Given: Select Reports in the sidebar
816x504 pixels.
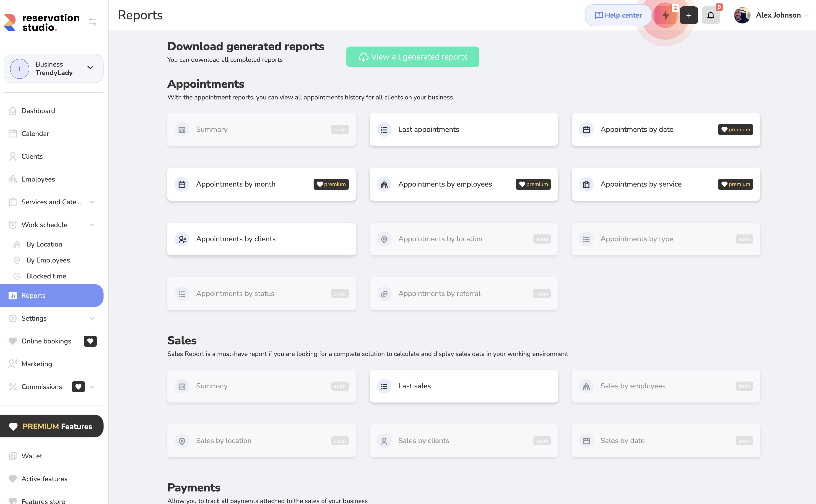Looking at the screenshot, I should pos(33,295).
